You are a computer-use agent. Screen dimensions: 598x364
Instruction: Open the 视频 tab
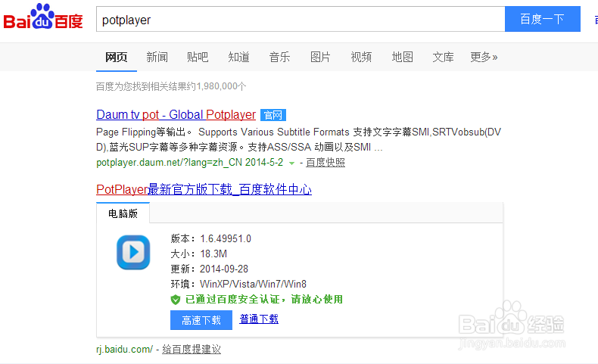[361, 58]
